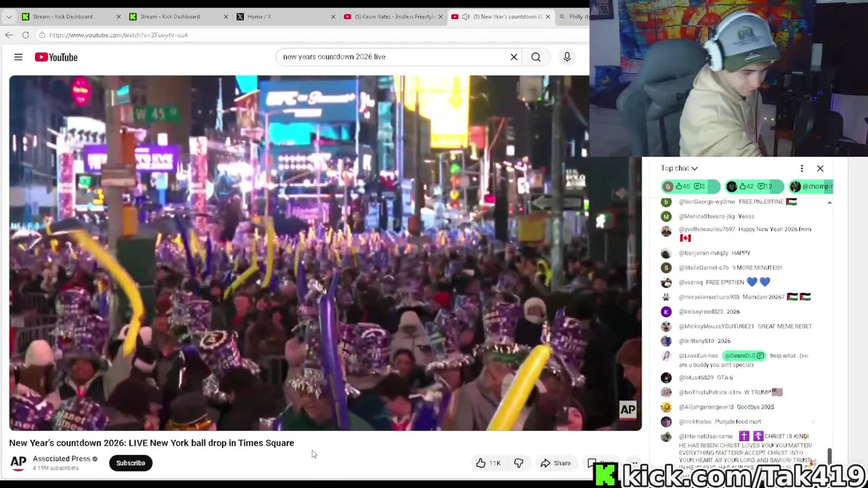Viewport: 868px width, 488px height.
Task: Dislike the video with thumbs down
Action: point(519,463)
